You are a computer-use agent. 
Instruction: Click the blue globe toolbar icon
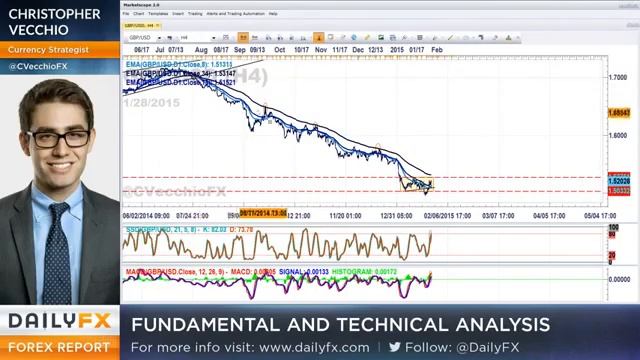pyautogui.click(x=354, y=38)
